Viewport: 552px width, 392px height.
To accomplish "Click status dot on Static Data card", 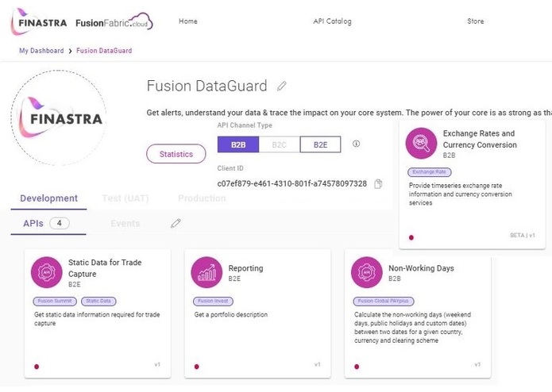I will pyautogui.click(x=37, y=367).
